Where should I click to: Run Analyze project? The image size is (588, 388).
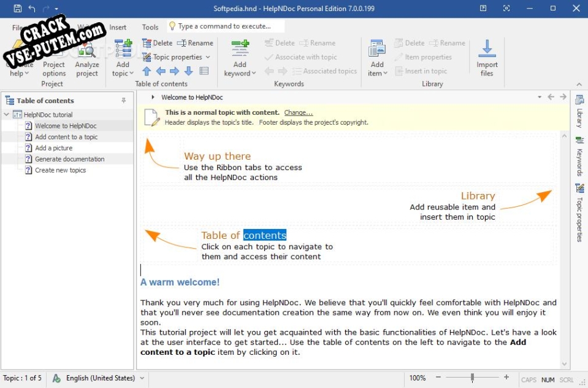(86, 58)
